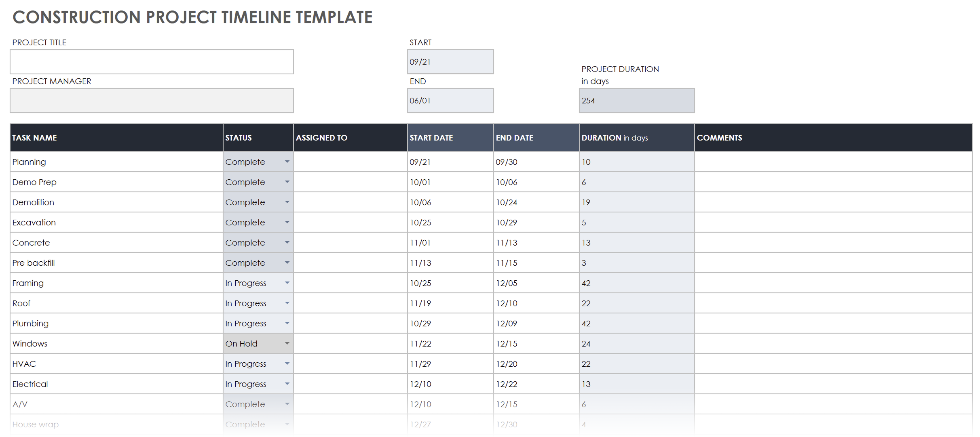Open the Windows On Hold status dropdown

tap(287, 343)
